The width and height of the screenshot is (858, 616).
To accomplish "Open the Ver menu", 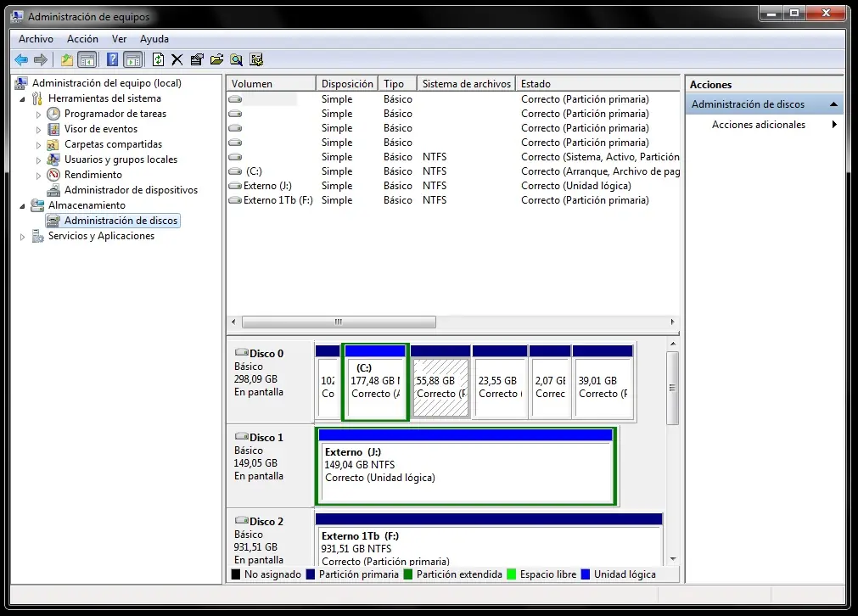I will (120, 39).
